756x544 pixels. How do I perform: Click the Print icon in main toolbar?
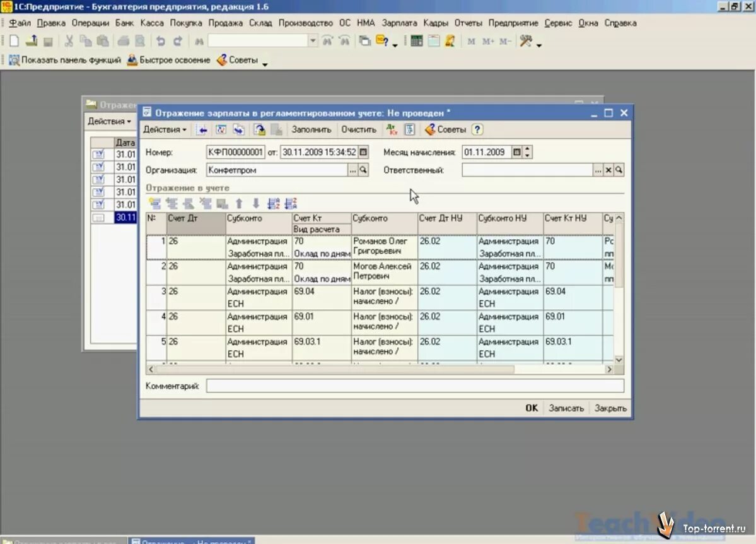pos(124,42)
